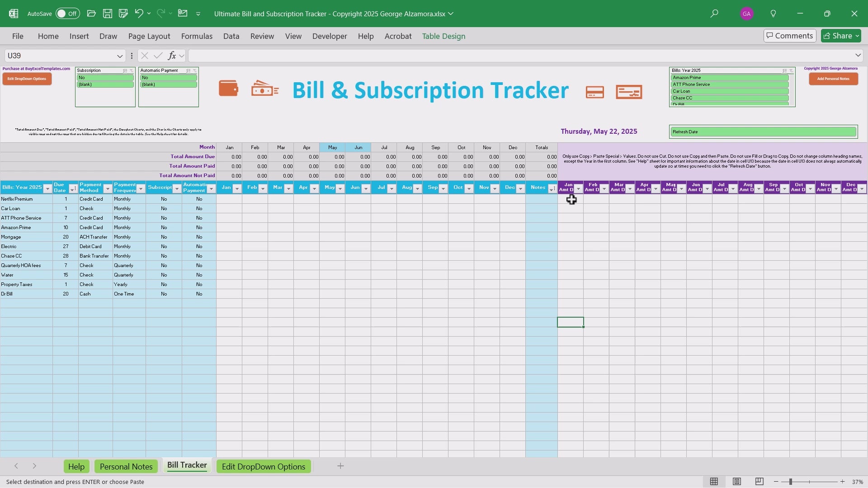Click the zoom in plus button
Viewport: 868px width, 488px height.
pos(843,482)
